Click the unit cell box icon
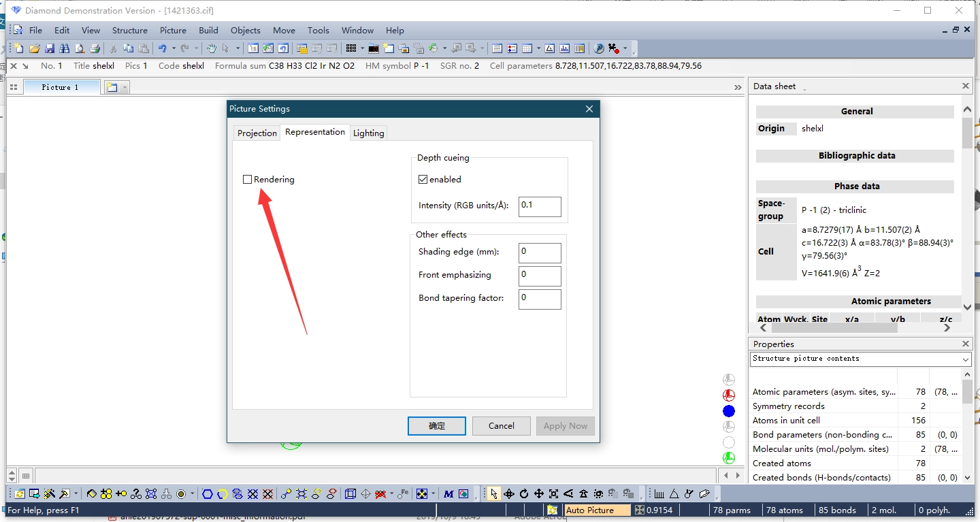The height and width of the screenshot is (522, 980). tap(350, 494)
